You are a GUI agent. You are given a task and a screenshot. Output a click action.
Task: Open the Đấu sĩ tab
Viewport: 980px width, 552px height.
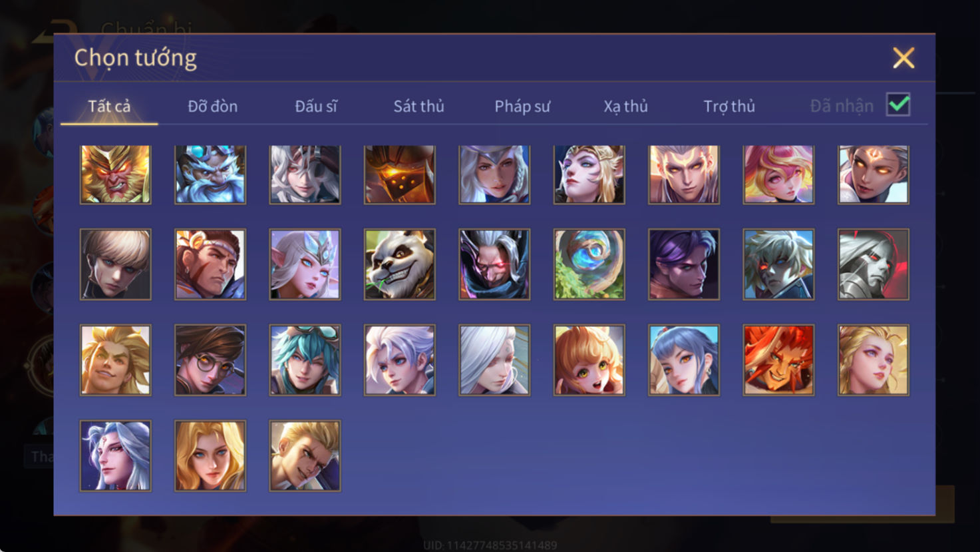pos(316,106)
